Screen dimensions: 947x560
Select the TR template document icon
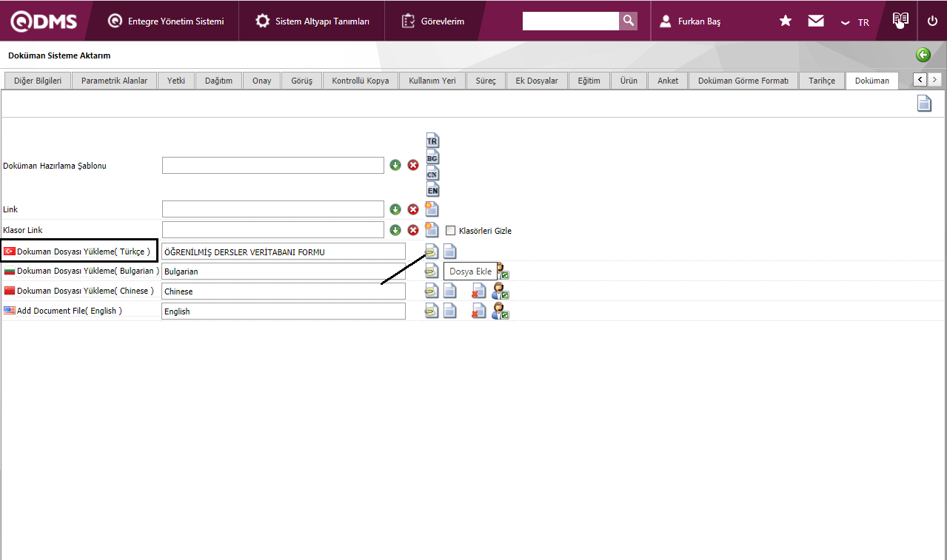coord(432,140)
